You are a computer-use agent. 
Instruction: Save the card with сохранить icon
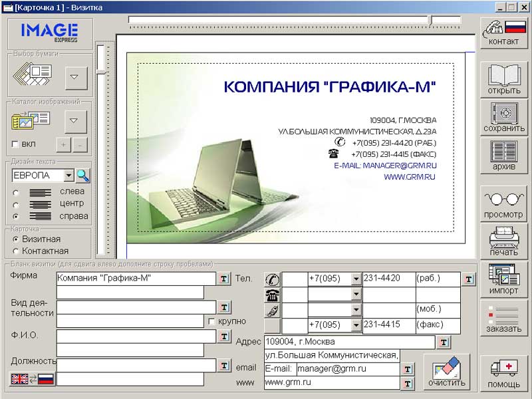coord(504,118)
